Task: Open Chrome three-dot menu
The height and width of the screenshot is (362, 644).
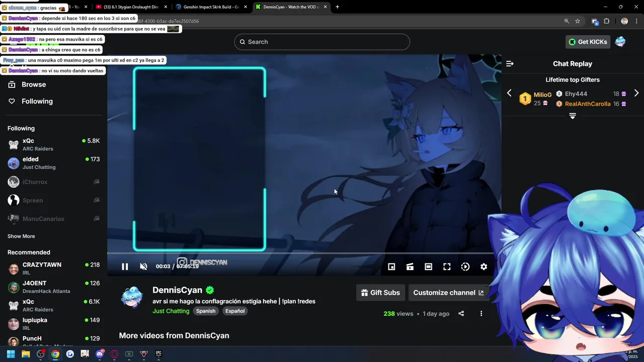Action: click(x=637, y=21)
